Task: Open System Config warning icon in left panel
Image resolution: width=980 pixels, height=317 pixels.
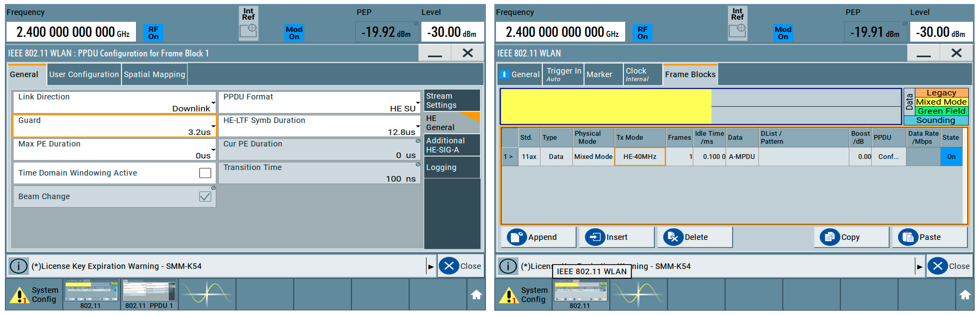Action: pyautogui.click(x=19, y=295)
